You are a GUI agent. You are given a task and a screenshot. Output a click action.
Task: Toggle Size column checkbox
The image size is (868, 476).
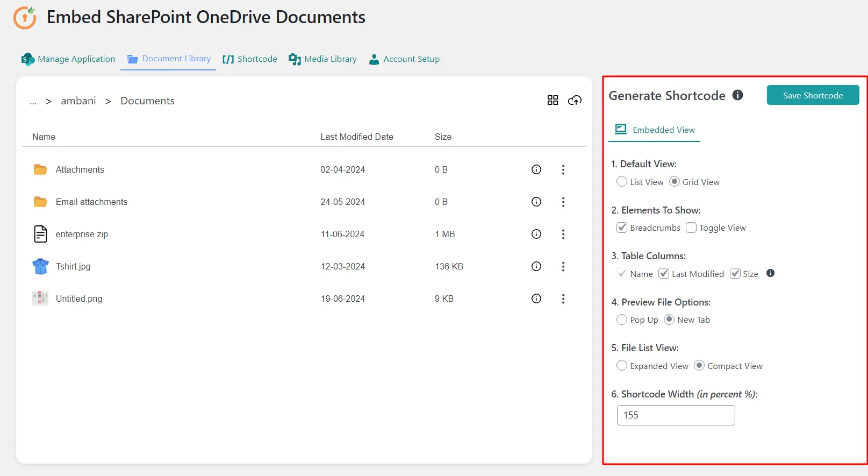point(735,273)
